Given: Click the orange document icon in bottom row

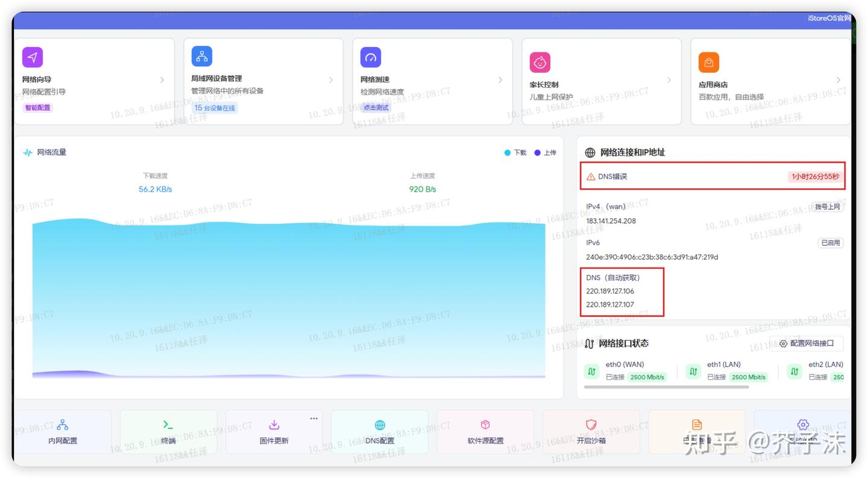Looking at the screenshot, I should tap(697, 425).
